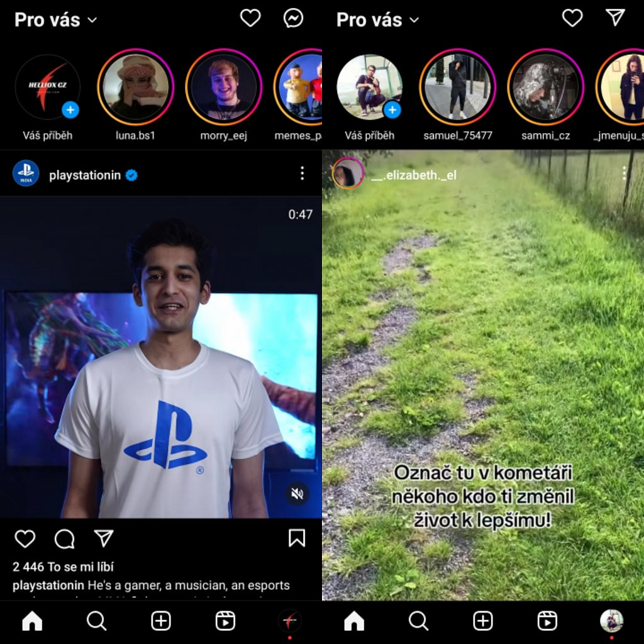The width and height of the screenshot is (644, 644).
Task: Create new post in left screen
Action: pos(161,621)
